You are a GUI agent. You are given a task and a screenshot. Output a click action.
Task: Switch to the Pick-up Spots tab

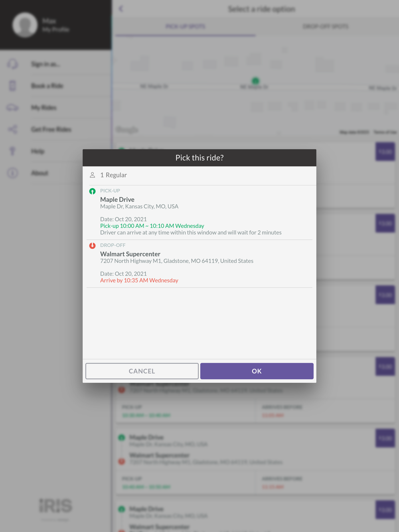click(x=186, y=26)
